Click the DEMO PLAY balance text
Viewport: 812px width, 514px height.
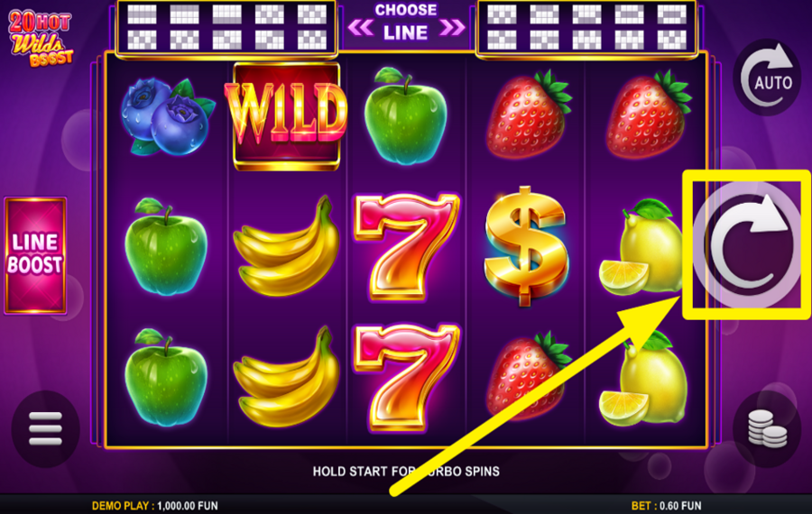click(x=155, y=506)
